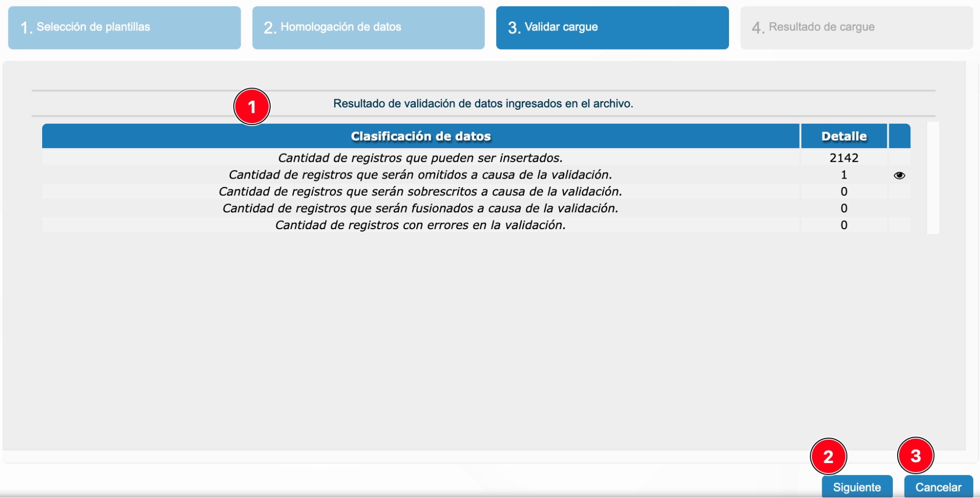This screenshot has width=980, height=498.
Task: Click the Clasificación de datos column header
Action: click(421, 136)
